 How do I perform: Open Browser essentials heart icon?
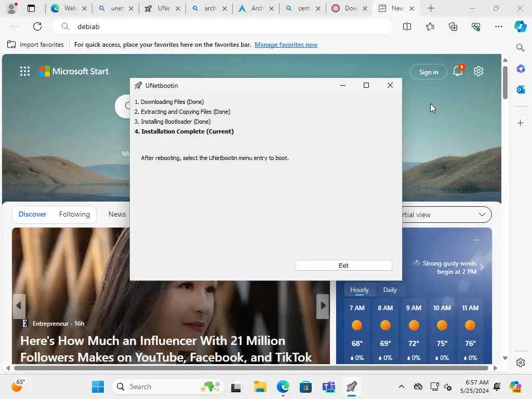click(x=476, y=26)
